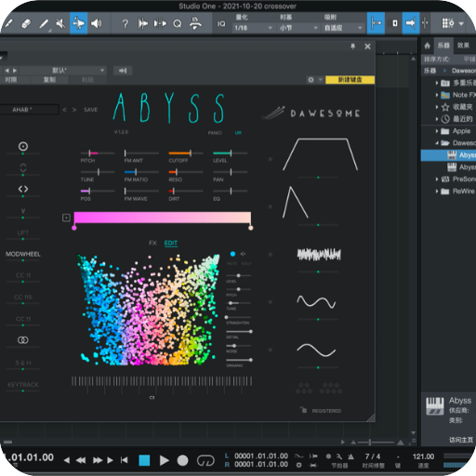Image resolution: width=476 pixels, height=476 pixels.
Task: Open the snap 自适应 dropdown
Action: coord(343,28)
